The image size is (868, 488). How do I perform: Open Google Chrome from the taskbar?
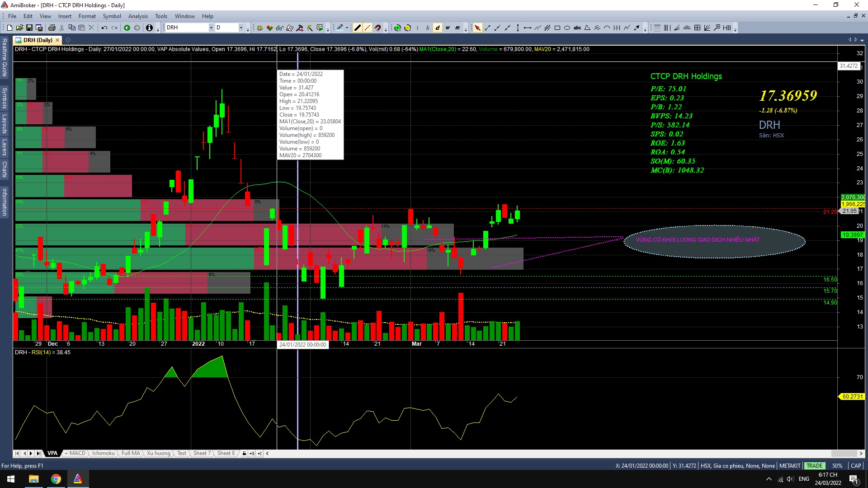point(56,479)
